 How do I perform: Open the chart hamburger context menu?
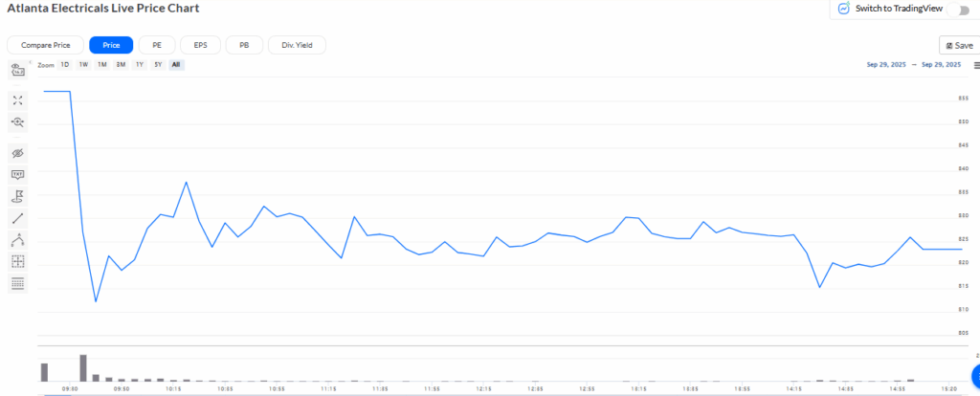[x=976, y=65]
